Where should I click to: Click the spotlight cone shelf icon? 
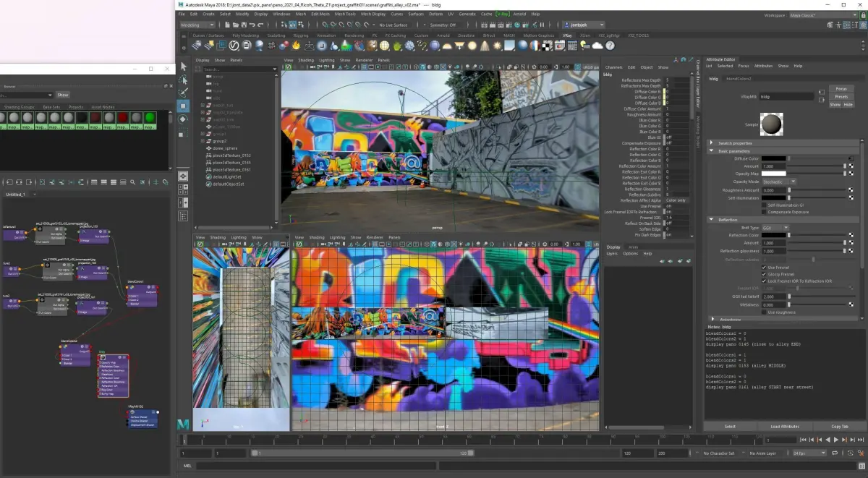point(484,45)
